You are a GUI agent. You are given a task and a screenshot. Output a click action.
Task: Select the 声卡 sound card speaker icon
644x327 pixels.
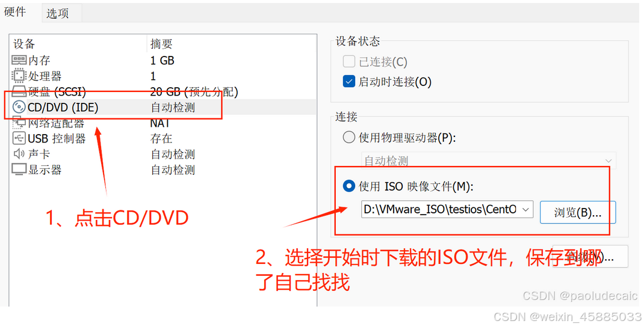pyautogui.click(x=19, y=154)
